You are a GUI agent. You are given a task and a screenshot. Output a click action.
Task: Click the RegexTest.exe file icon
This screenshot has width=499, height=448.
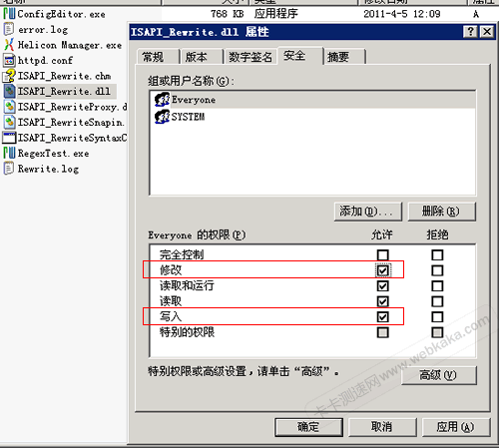click(9, 153)
